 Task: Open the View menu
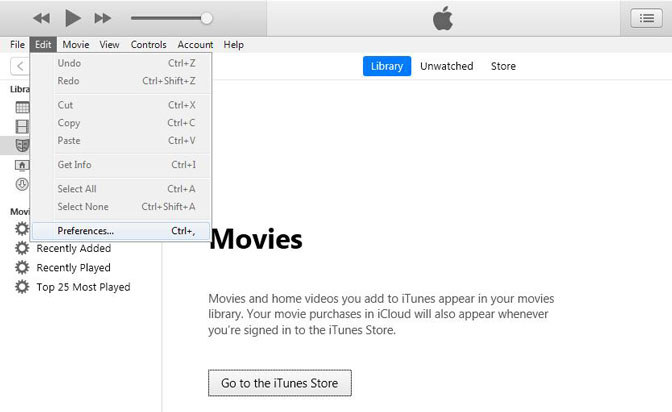(x=109, y=45)
